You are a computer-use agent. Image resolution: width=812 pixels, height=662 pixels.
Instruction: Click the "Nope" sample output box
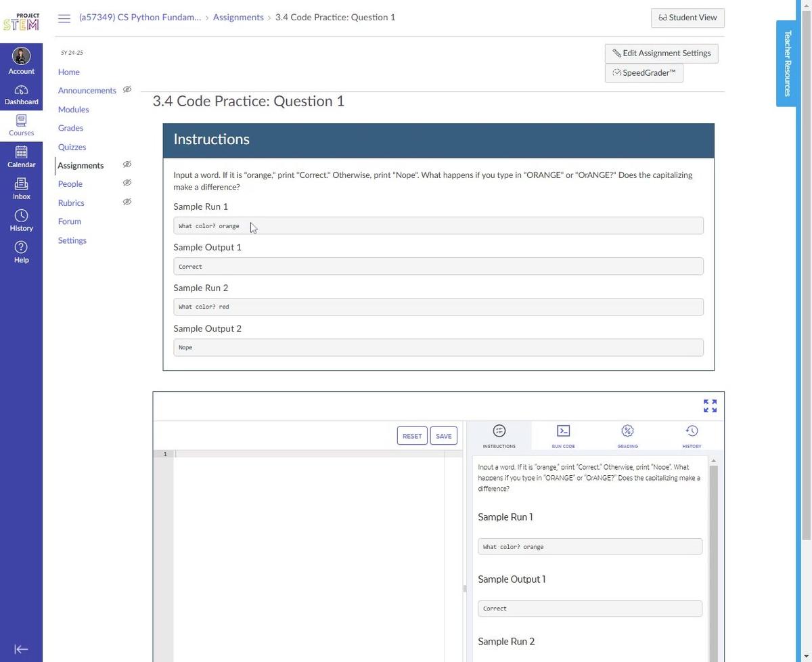click(438, 347)
